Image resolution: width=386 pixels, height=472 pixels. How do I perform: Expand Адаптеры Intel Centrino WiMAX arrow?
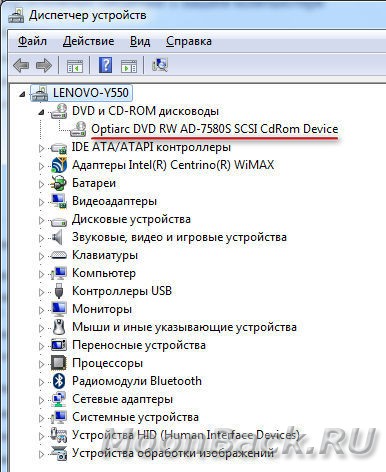[41, 166]
